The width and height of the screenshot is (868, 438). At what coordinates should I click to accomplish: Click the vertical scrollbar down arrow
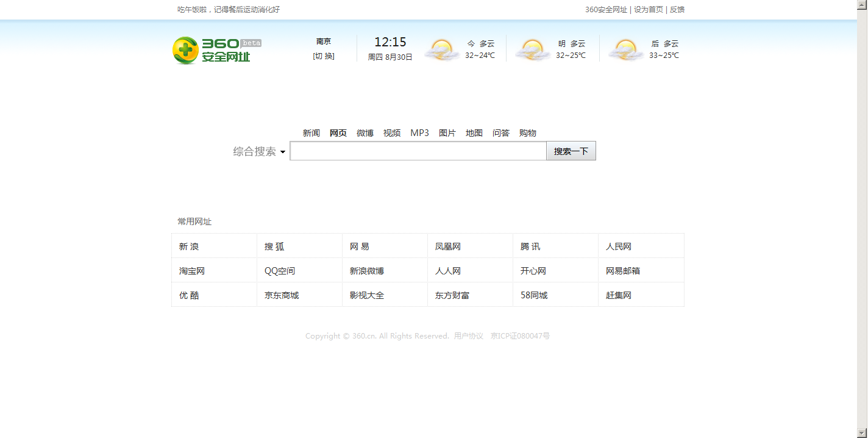click(x=863, y=433)
